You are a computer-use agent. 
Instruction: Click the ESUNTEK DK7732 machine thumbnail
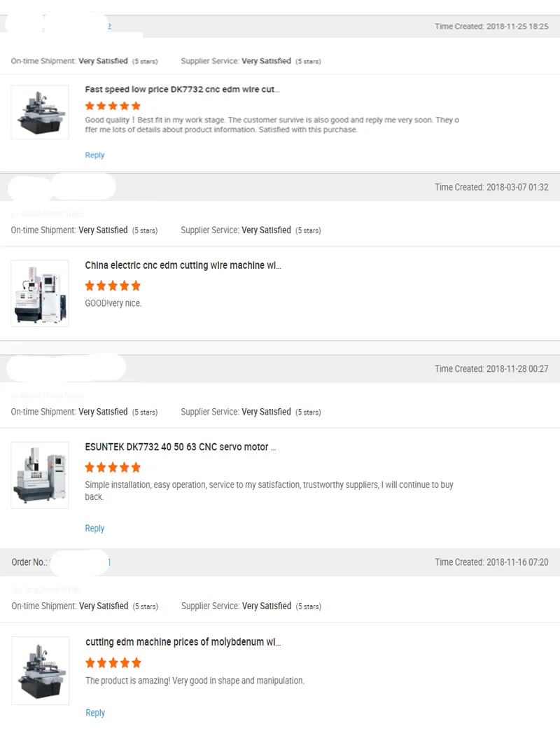pos(40,475)
